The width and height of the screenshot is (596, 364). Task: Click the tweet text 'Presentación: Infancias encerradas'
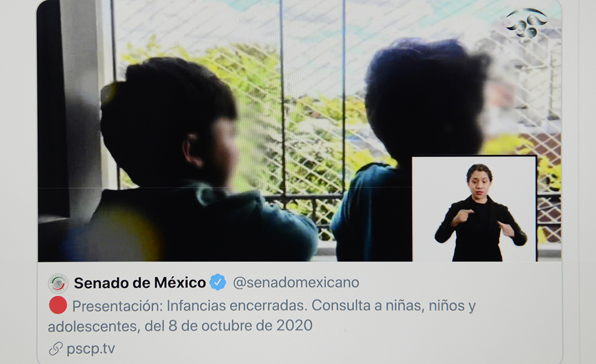point(189,306)
